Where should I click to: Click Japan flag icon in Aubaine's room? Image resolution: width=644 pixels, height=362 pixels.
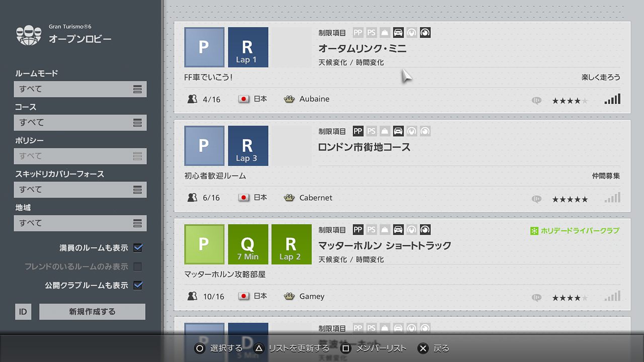(244, 99)
